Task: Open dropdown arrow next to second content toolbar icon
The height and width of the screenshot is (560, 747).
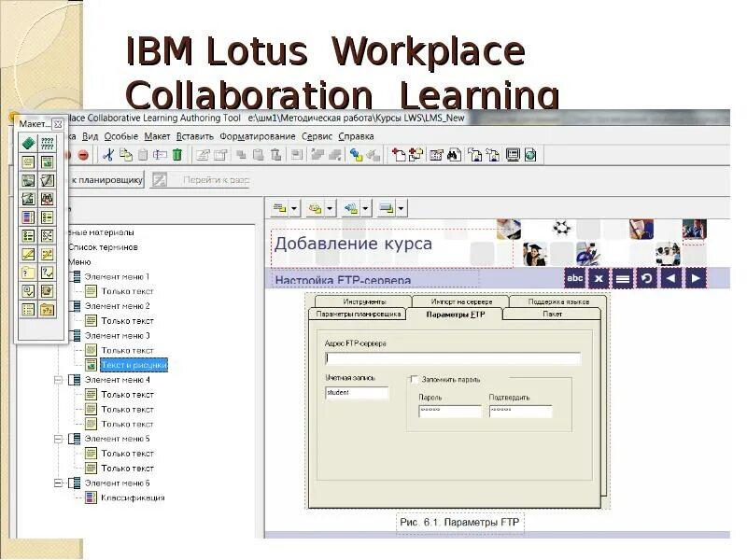Action: pyautogui.click(x=330, y=208)
